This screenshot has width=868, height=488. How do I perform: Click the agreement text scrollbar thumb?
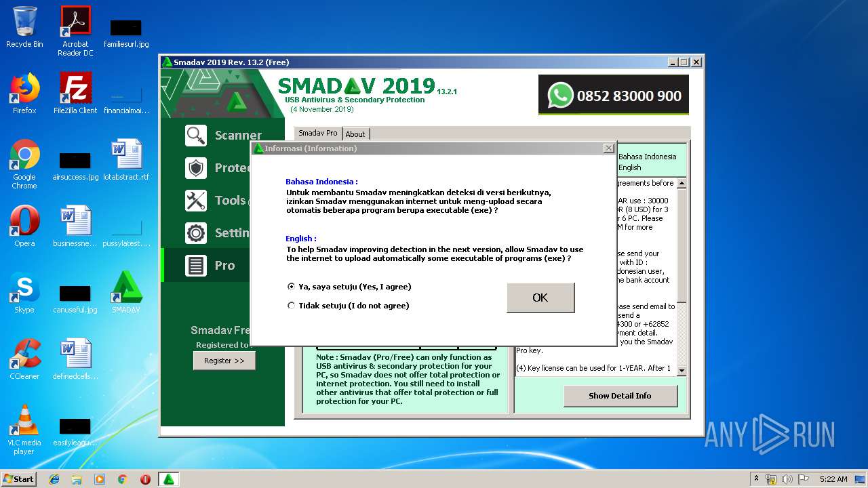click(682, 245)
